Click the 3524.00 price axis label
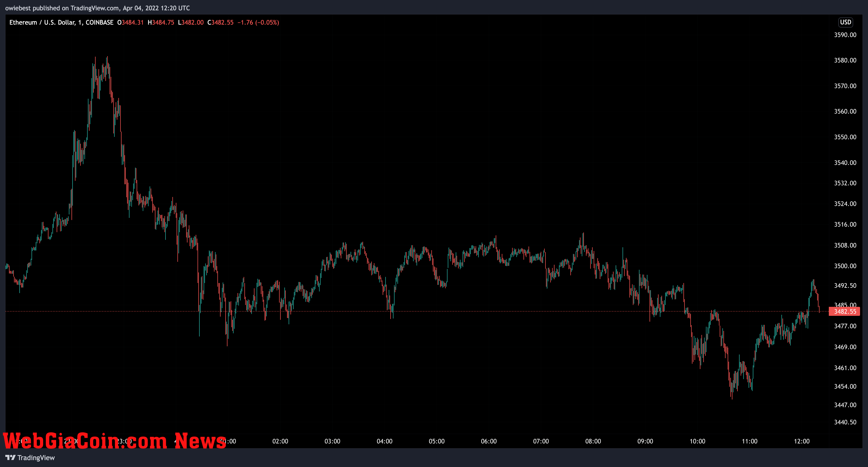Screen dimensions: 868x467 coord(845,204)
